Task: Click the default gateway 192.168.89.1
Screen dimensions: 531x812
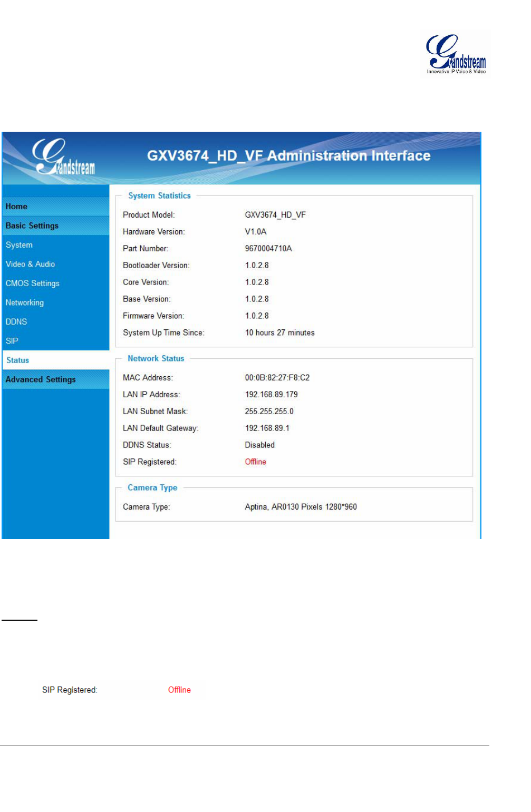Action: (267, 428)
